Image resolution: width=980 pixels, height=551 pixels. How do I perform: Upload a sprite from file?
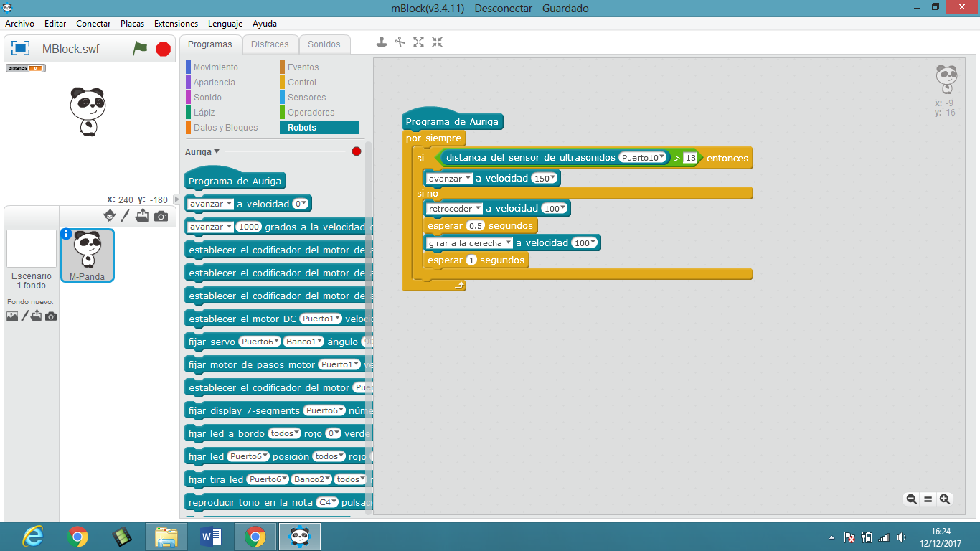pyautogui.click(x=142, y=215)
